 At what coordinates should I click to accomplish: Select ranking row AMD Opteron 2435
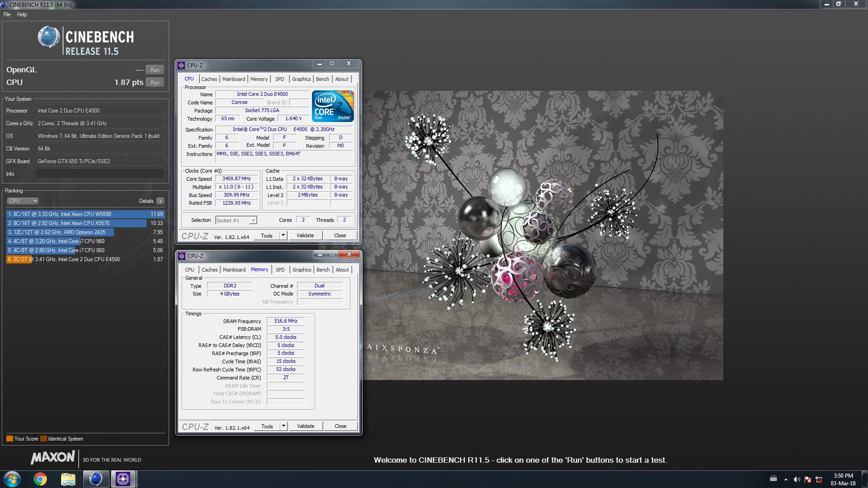[x=85, y=232]
